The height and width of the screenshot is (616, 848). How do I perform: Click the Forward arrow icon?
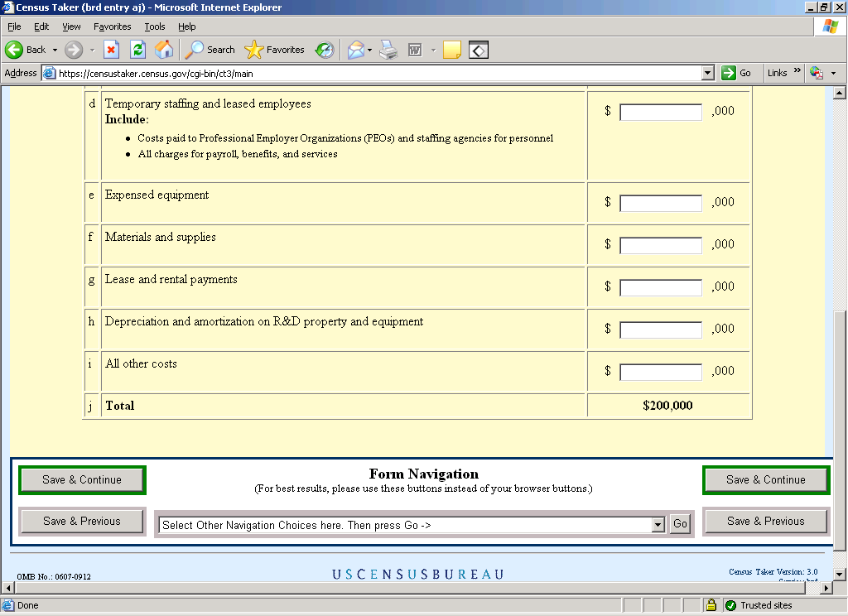(x=74, y=50)
